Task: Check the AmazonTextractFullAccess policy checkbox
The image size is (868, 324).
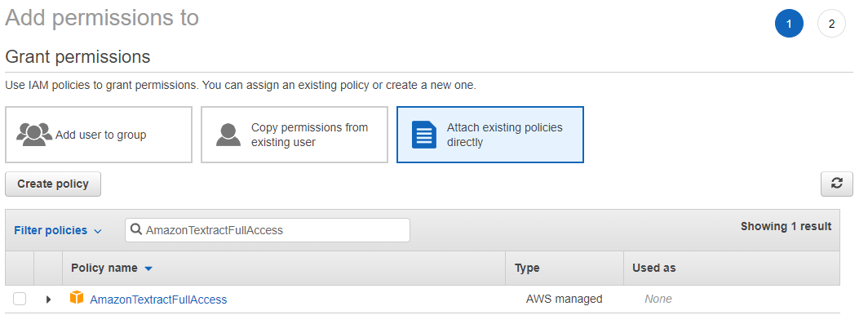Action: (20, 299)
